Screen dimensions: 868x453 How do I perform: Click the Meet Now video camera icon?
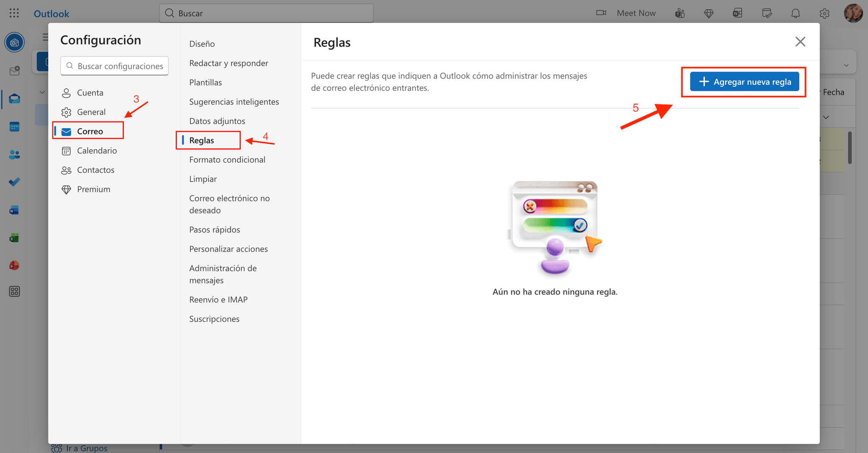point(601,13)
